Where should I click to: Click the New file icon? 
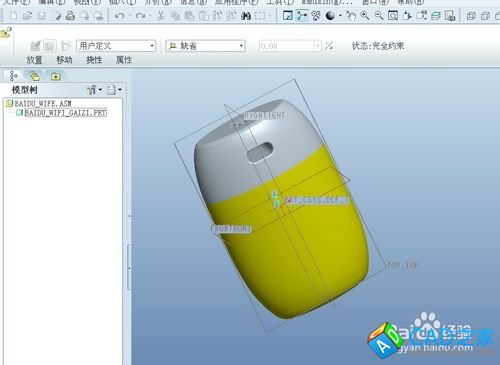click(x=13, y=16)
